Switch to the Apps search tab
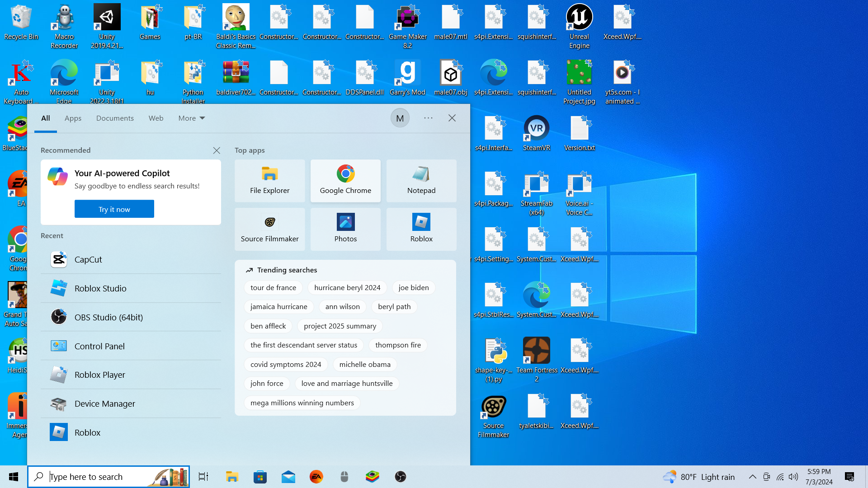Screen dimensions: 868x488 coord(73,118)
